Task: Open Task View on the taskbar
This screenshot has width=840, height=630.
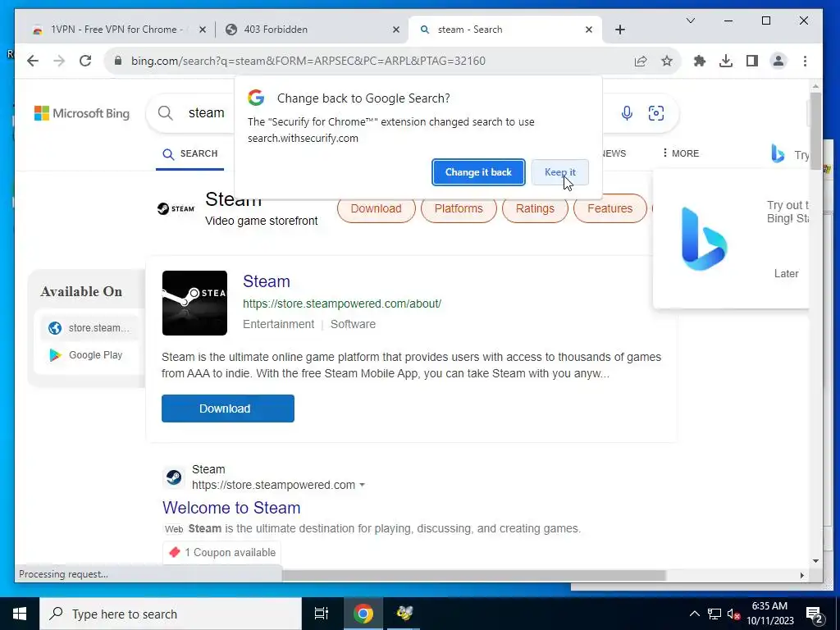Action: click(x=322, y=614)
